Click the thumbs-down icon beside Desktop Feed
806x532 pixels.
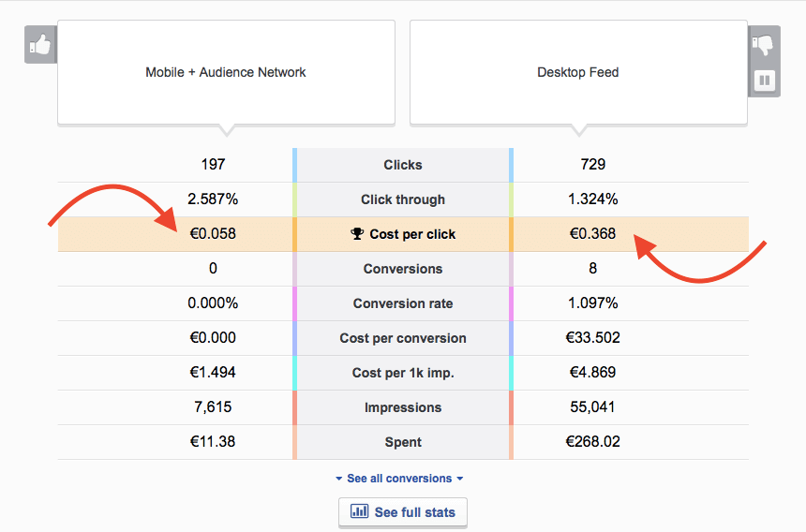click(x=763, y=45)
